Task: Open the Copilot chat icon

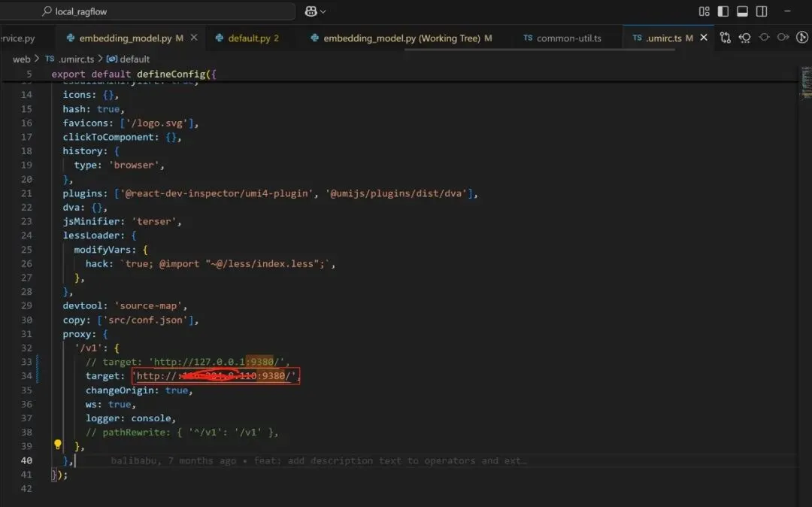Action: pos(311,11)
